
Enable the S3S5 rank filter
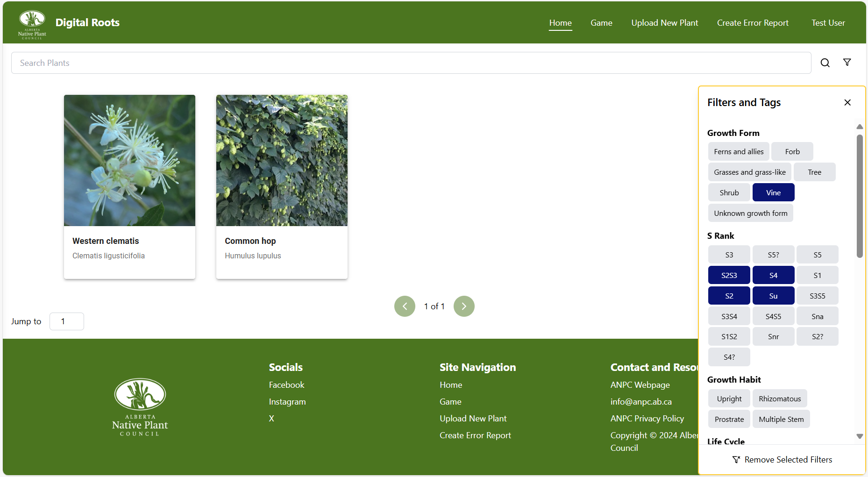coord(817,296)
